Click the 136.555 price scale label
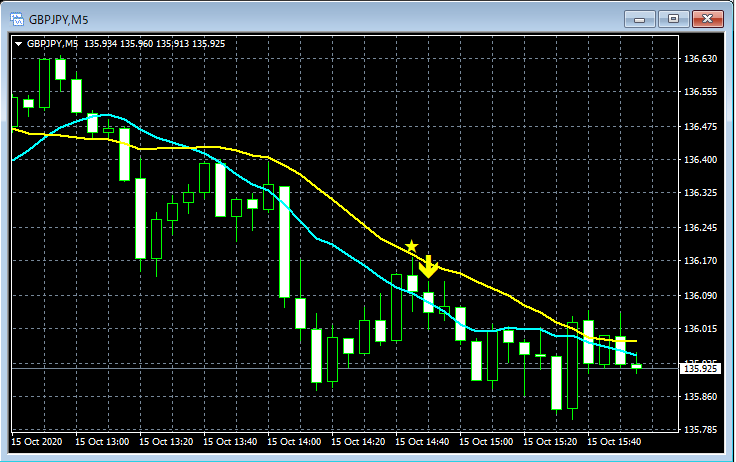Viewport: 736px width, 462px height. (700, 92)
